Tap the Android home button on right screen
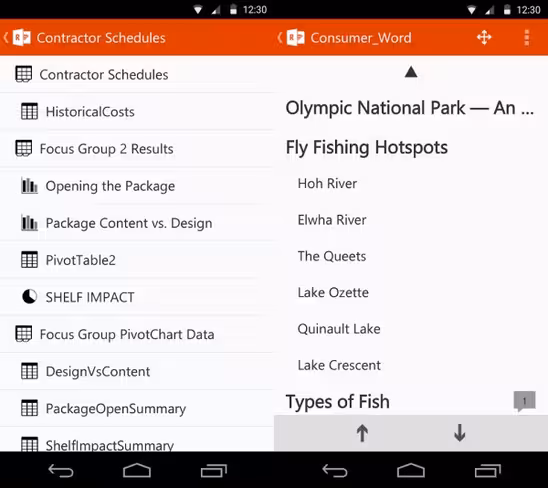The height and width of the screenshot is (488, 548). 411,471
